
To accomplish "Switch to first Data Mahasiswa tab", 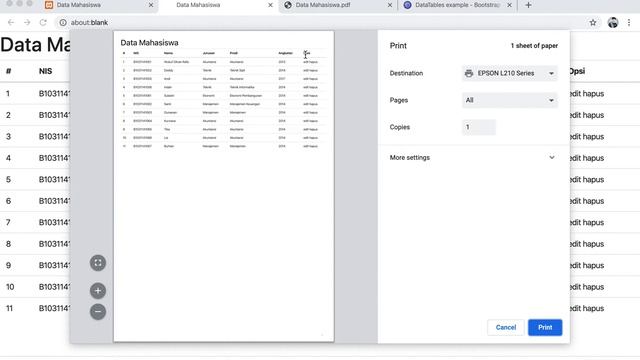I will click(x=98, y=5).
